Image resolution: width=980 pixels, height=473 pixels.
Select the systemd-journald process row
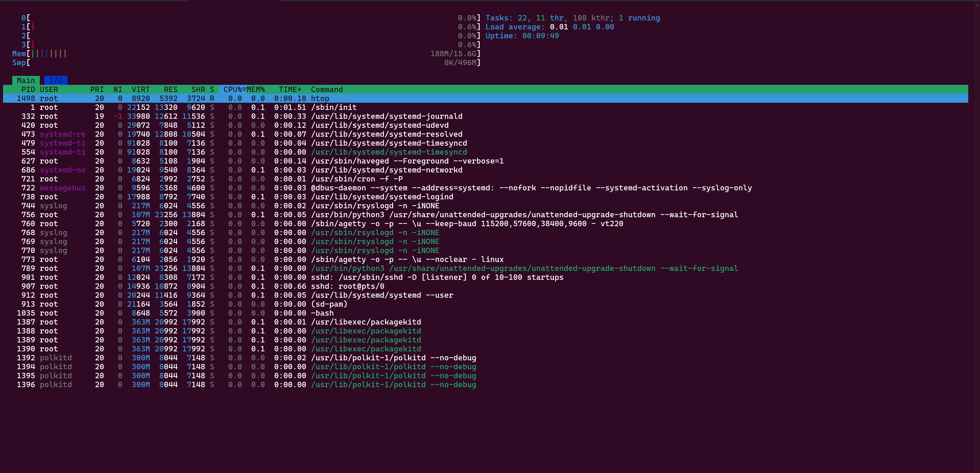[485, 116]
